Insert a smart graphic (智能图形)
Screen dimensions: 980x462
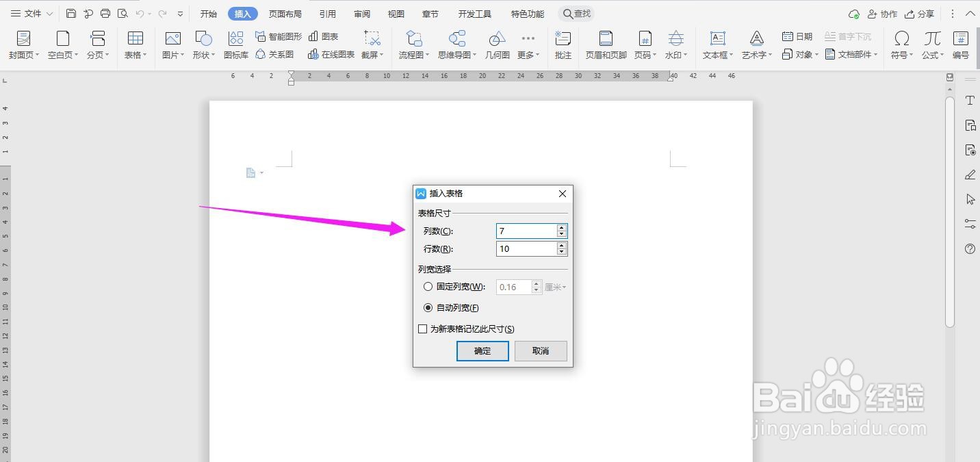click(279, 36)
